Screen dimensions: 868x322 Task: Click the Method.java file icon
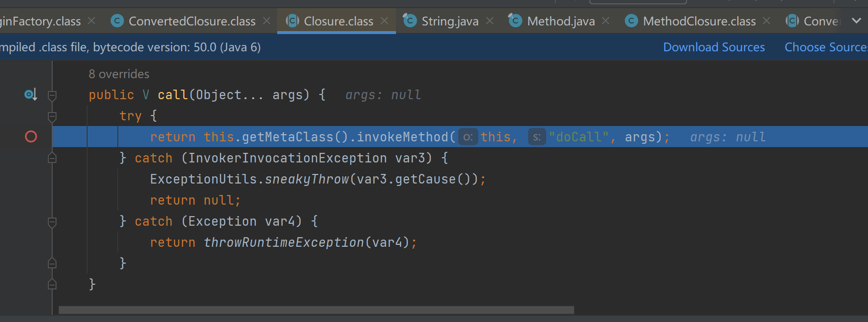[x=515, y=21]
